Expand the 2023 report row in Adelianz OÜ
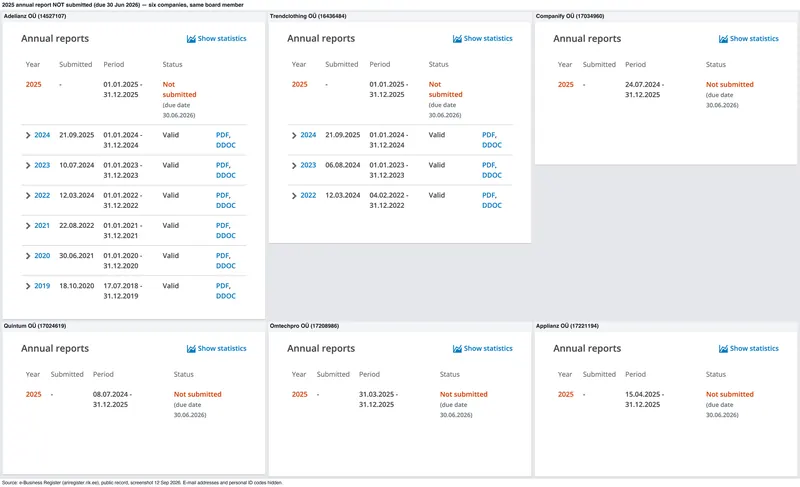 coord(28,166)
